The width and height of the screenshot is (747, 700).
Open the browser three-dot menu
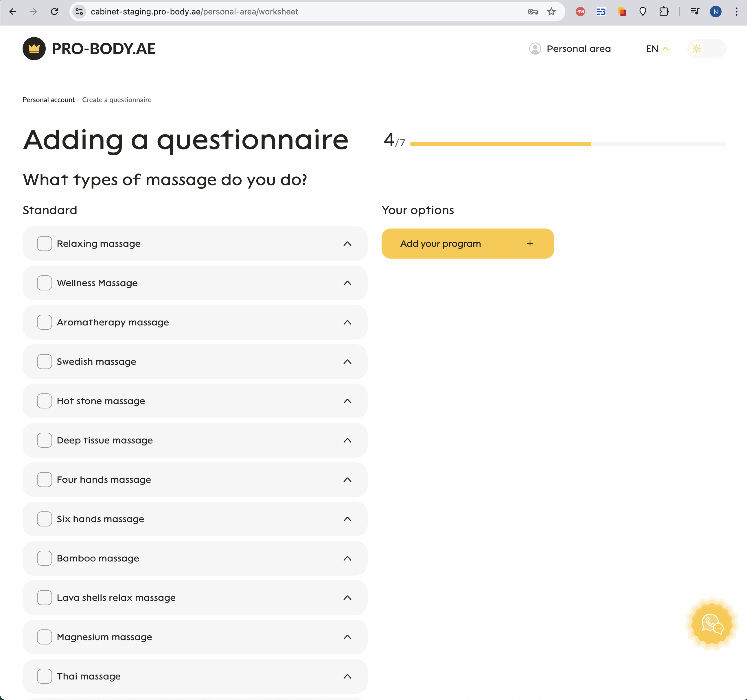(736, 12)
